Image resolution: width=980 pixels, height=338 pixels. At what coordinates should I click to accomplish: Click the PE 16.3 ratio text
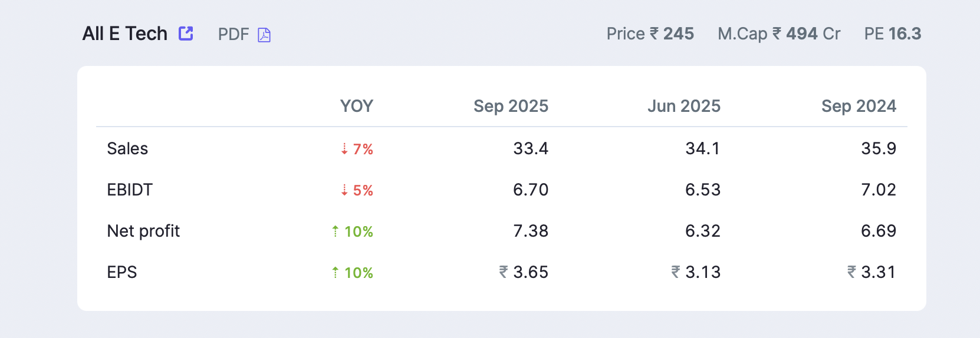click(892, 34)
